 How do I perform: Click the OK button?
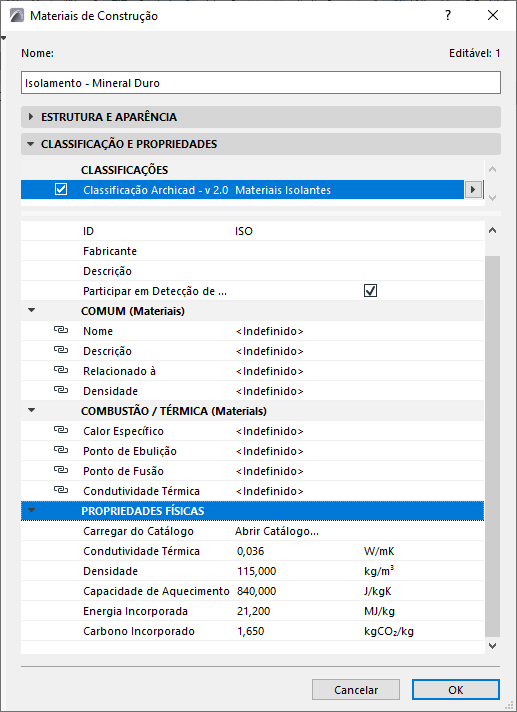click(456, 690)
